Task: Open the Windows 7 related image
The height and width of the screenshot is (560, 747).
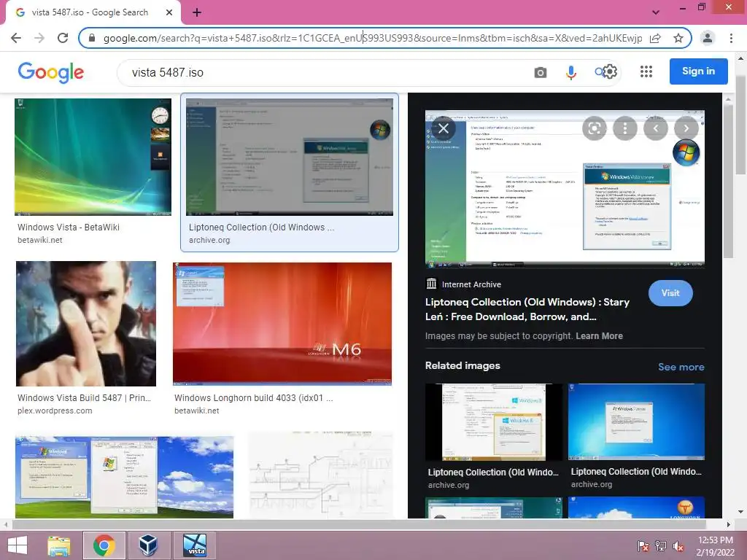Action: (x=636, y=422)
